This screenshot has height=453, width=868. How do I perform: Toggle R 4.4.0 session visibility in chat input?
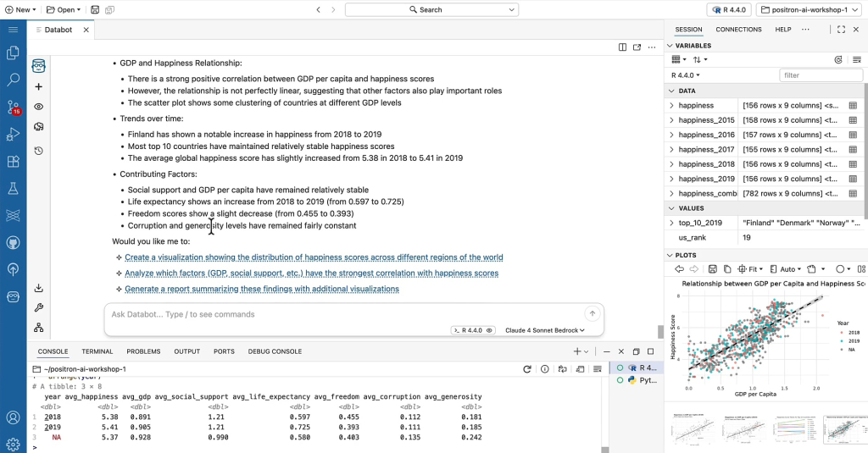coord(489,330)
